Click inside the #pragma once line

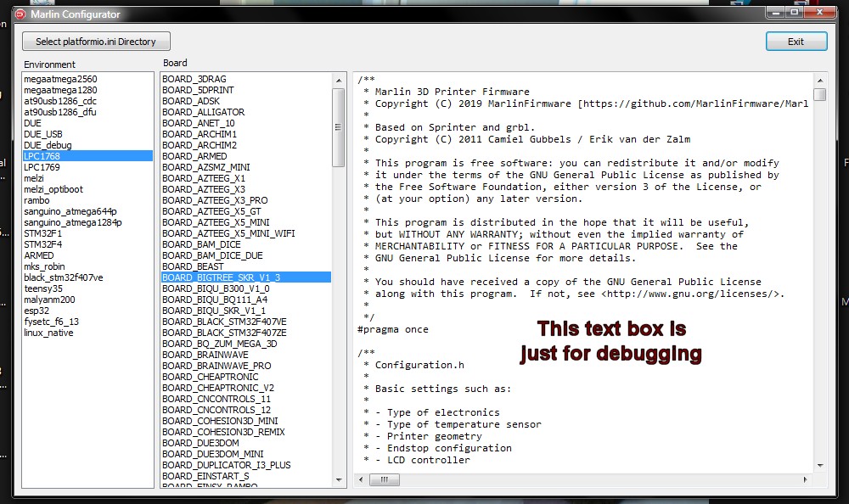(x=393, y=329)
